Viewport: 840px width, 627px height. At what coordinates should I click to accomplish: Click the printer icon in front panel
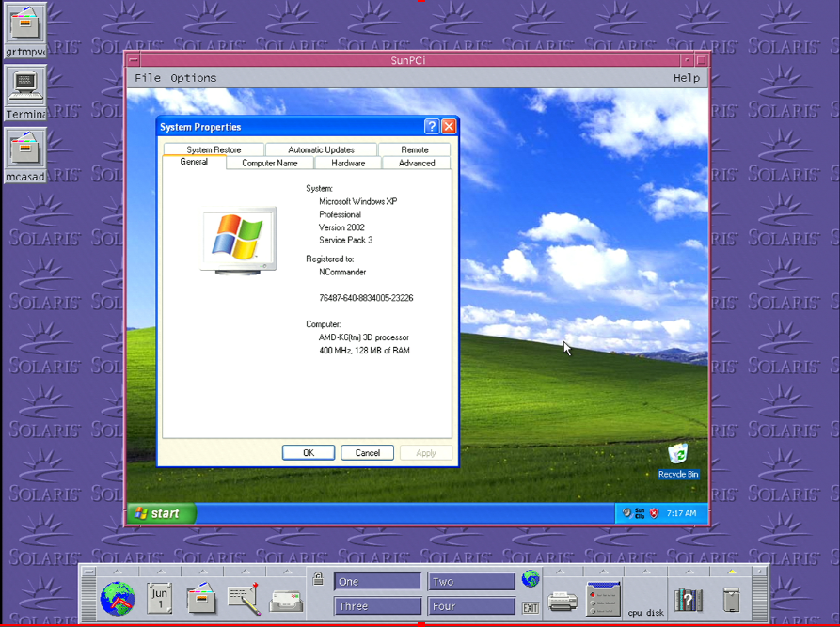pyautogui.click(x=562, y=600)
